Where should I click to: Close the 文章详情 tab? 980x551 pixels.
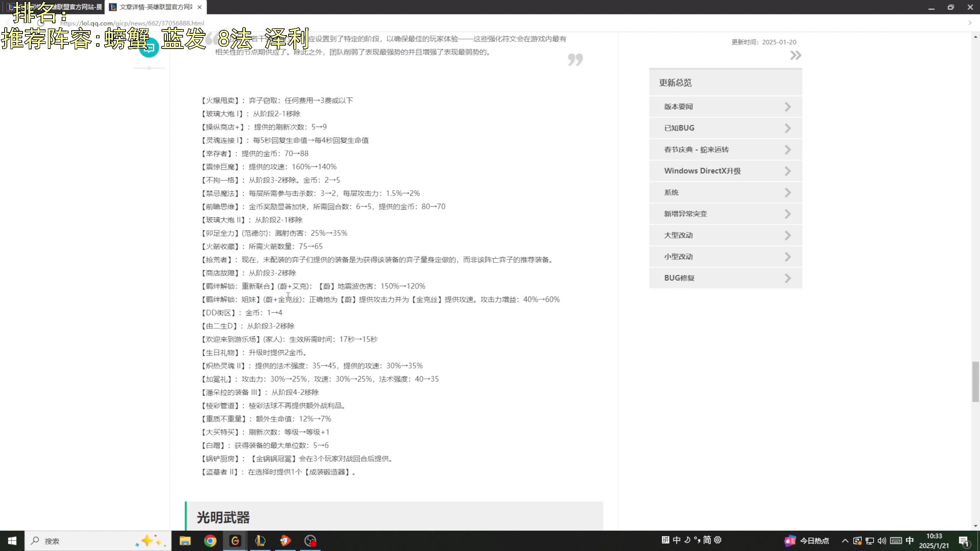tap(199, 7)
